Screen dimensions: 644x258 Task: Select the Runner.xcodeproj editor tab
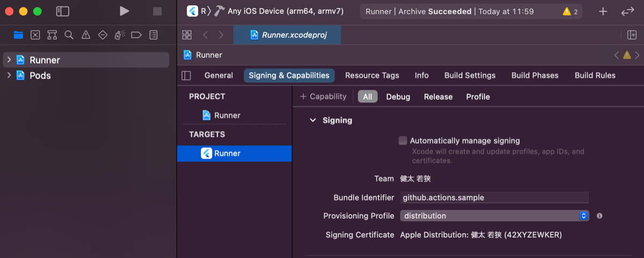(288, 35)
